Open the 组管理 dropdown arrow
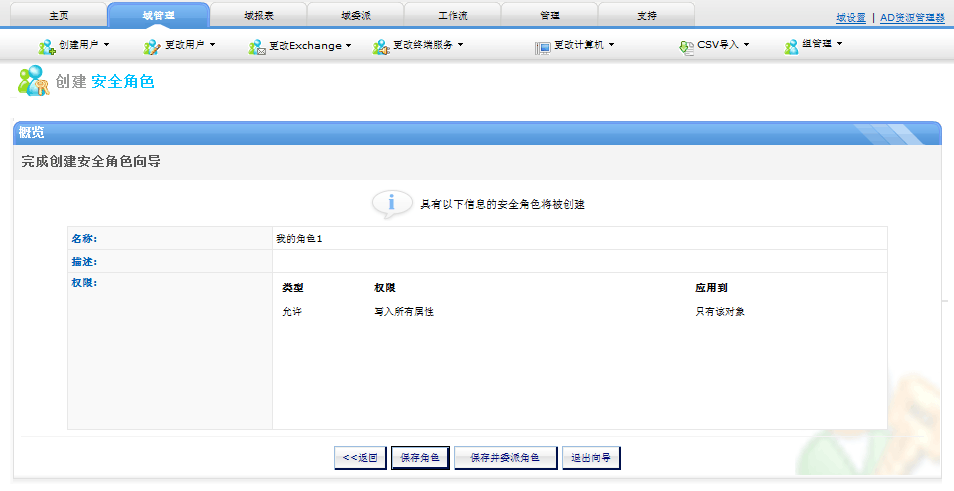The height and width of the screenshot is (491, 954). (x=839, y=44)
